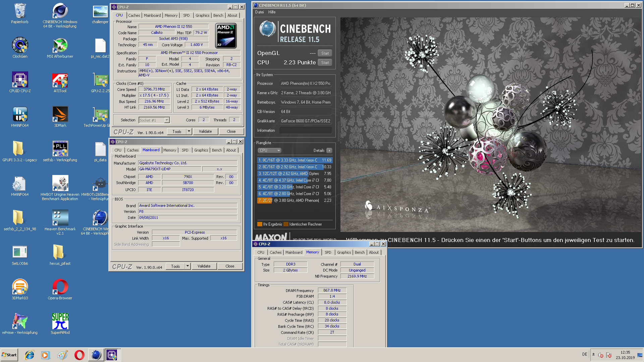Open the 3DMark desktop icon
644x362 pixels.
[x=60, y=117]
